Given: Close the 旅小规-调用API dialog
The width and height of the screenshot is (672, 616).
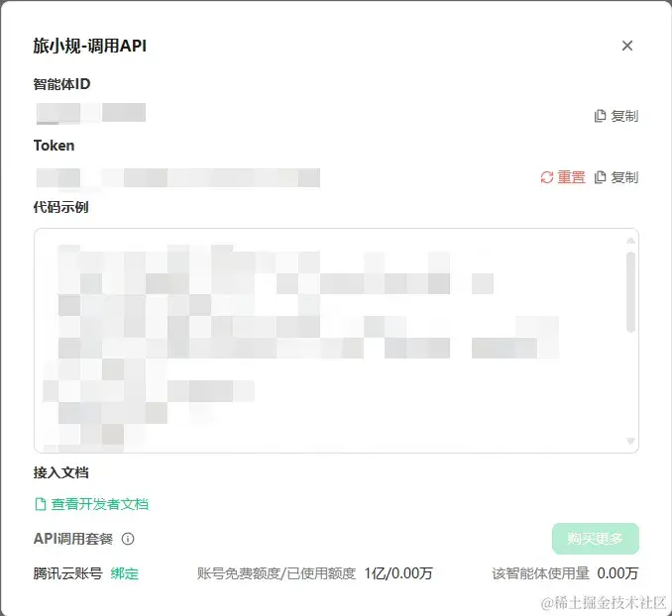Looking at the screenshot, I should click(627, 46).
